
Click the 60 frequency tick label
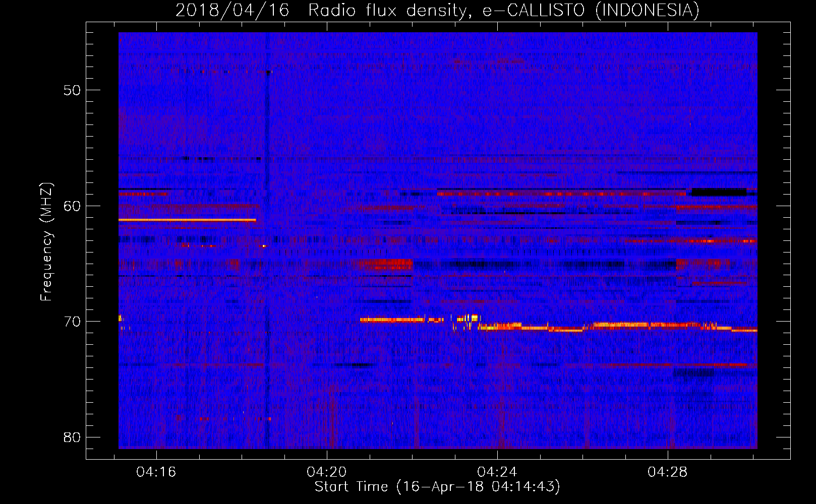tap(72, 206)
